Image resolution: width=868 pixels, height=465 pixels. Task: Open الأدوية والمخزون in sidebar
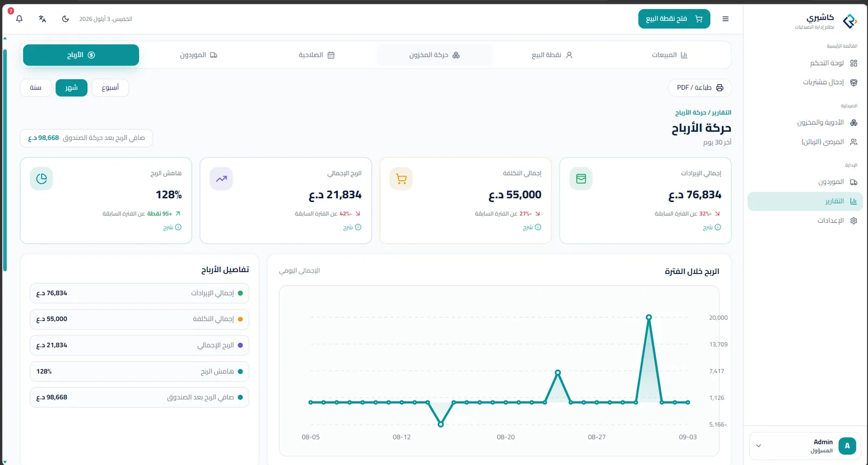(x=805, y=123)
